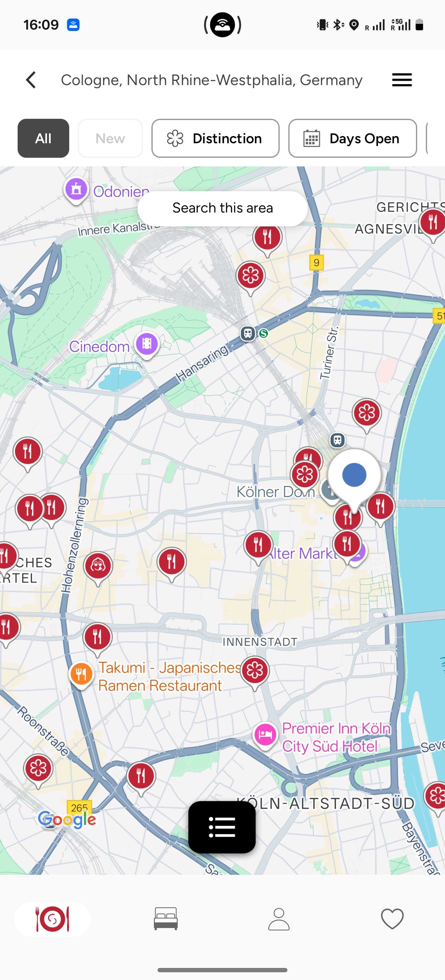Tap the Premier Inn Köln hotel marker

click(265, 735)
